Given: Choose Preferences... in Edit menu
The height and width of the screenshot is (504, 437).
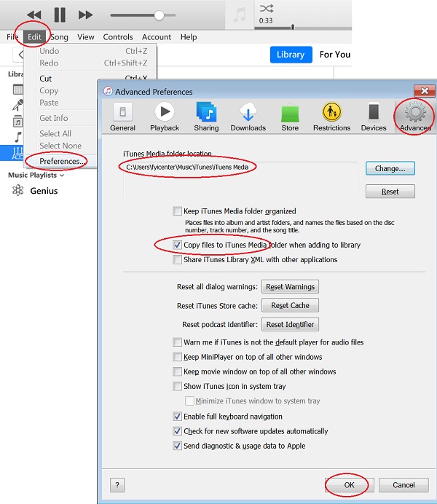Looking at the screenshot, I should 61,161.
